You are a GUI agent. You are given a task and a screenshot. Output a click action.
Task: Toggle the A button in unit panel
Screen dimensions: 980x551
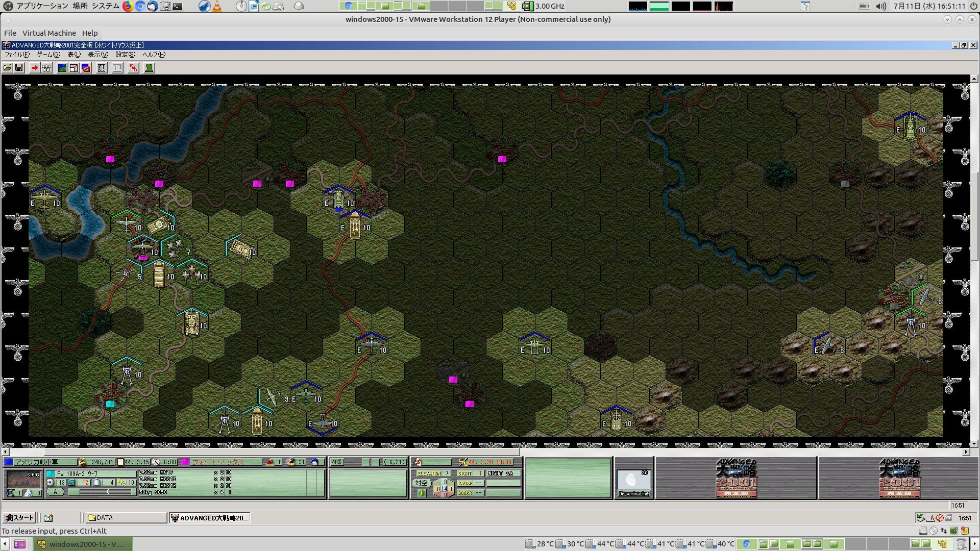coord(56,492)
